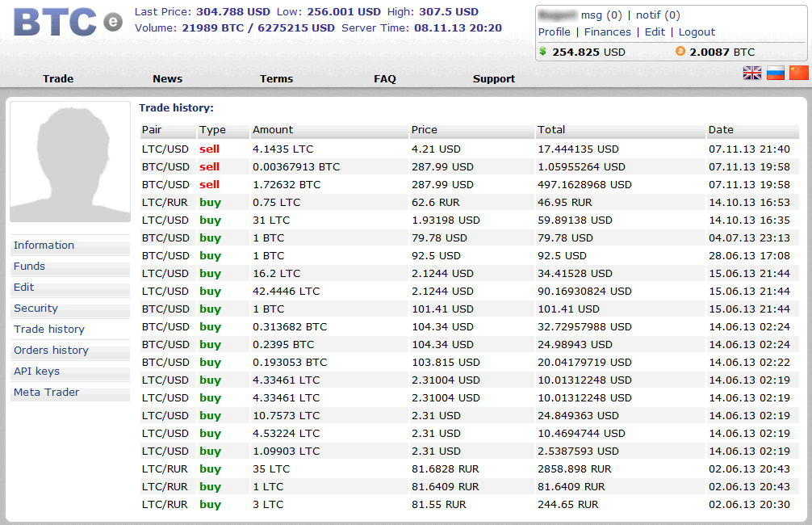Check messages via msg (0) link
The width and height of the screenshot is (812, 525).
pyautogui.click(x=601, y=15)
